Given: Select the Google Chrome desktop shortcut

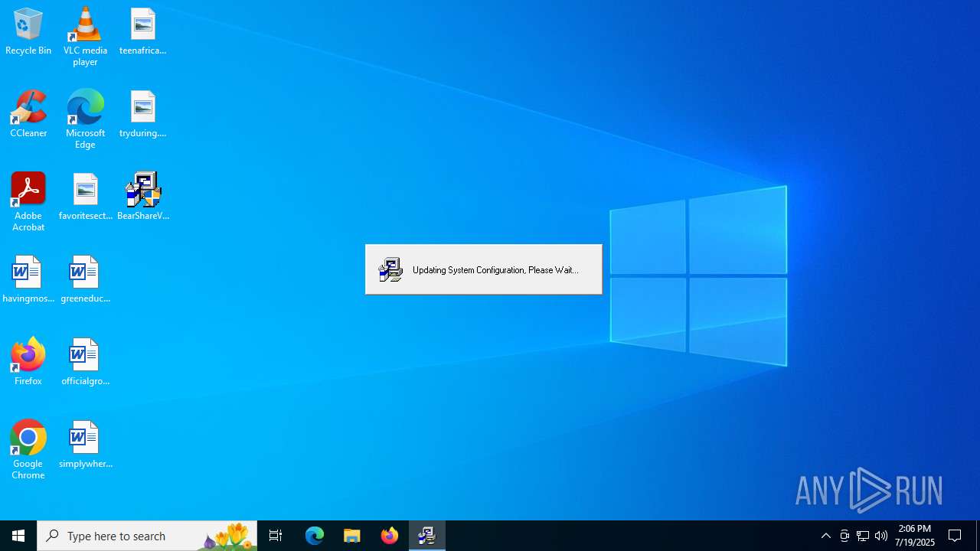Looking at the screenshot, I should point(28,450).
